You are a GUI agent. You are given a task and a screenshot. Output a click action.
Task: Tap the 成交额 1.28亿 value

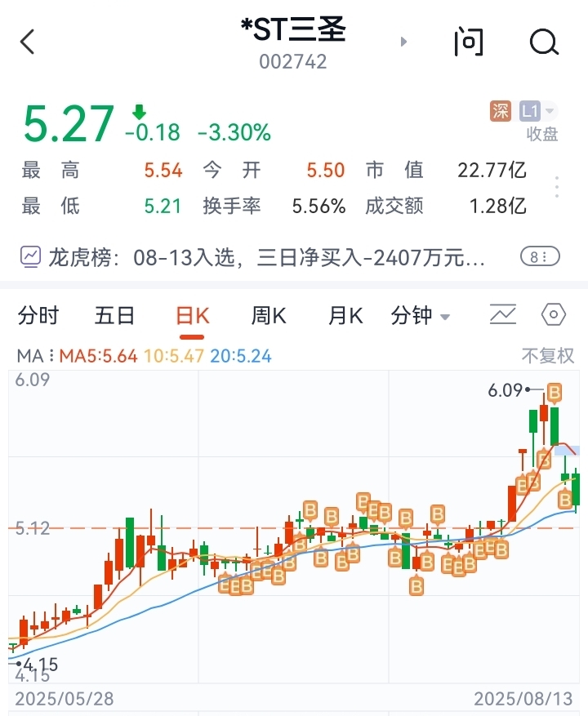(498, 207)
